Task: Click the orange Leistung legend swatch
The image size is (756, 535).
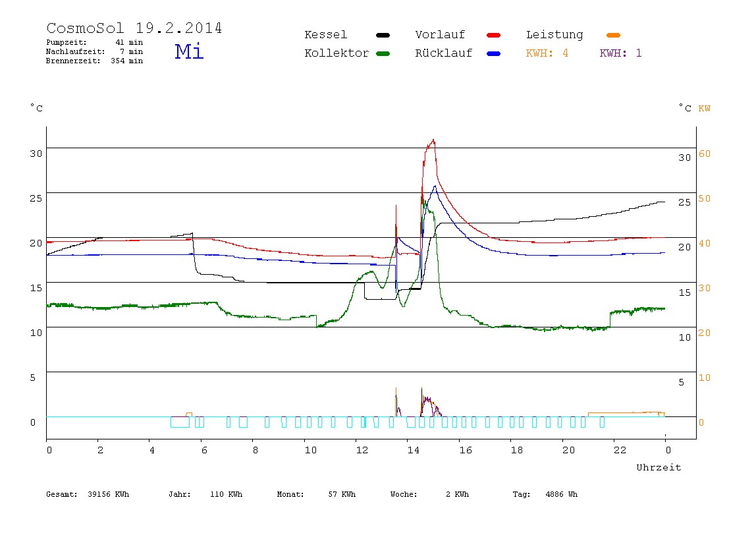Action: [x=613, y=35]
